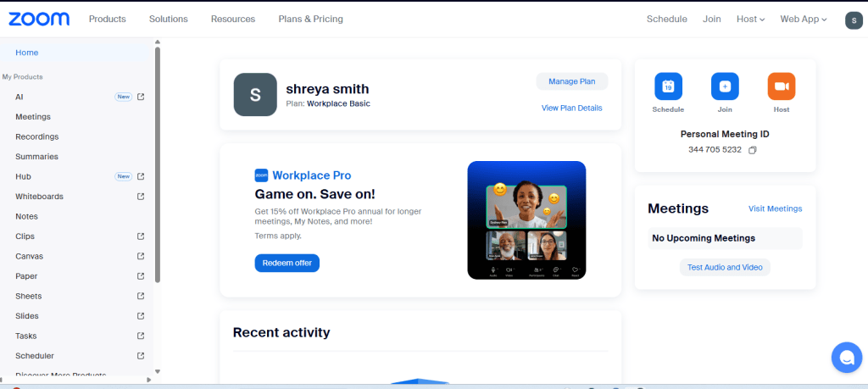
Task: Open the external link icon beside Tasks
Action: click(x=141, y=336)
